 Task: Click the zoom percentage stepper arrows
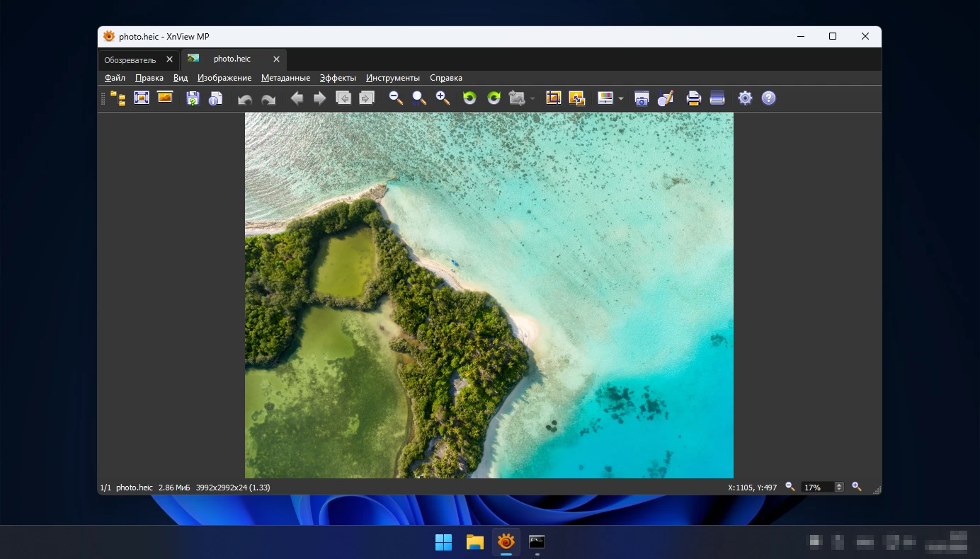click(840, 488)
